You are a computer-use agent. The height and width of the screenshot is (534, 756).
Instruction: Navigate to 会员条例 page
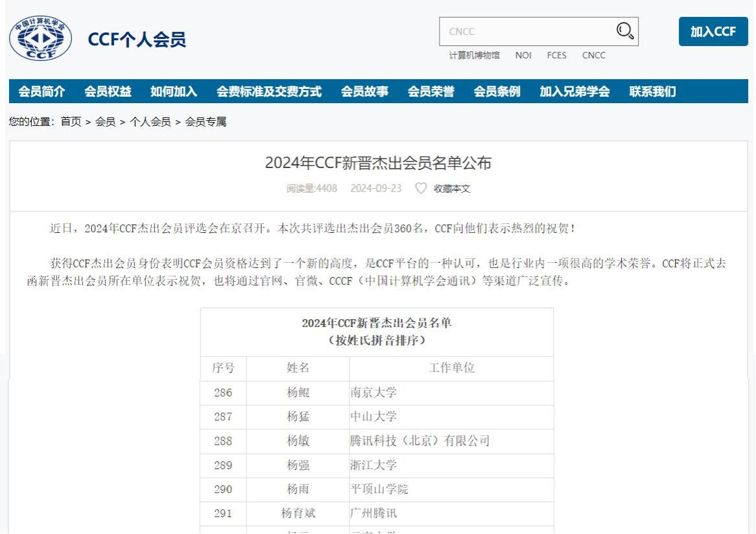pyautogui.click(x=497, y=92)
